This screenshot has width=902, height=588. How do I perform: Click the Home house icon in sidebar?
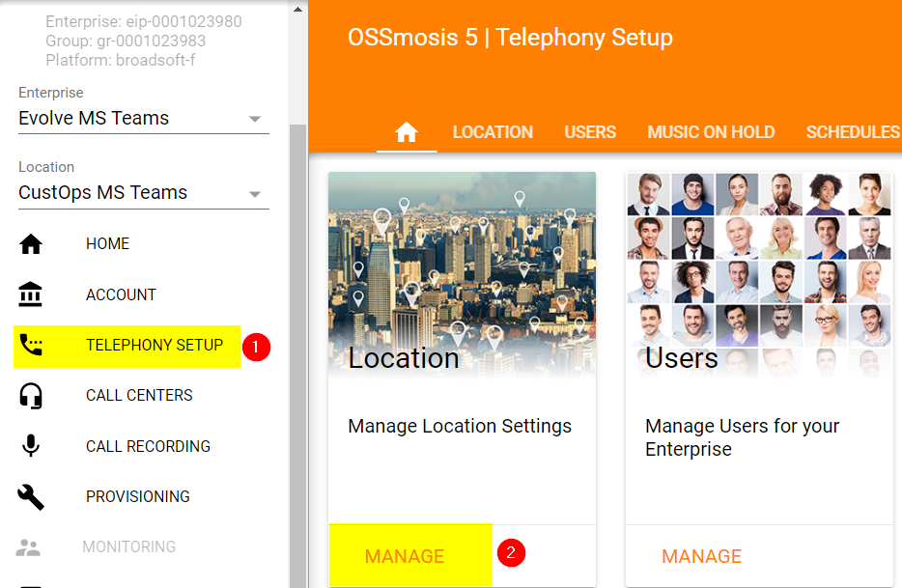tap(31, 244)
